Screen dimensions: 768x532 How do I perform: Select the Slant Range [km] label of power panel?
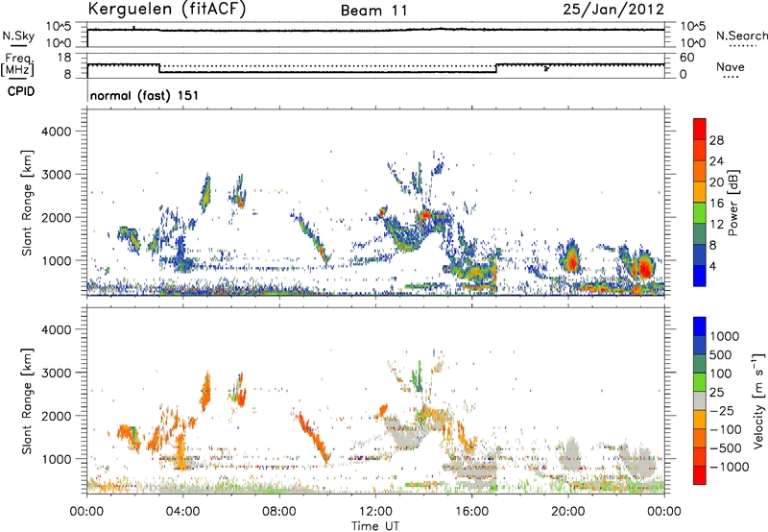click(27, 203)
